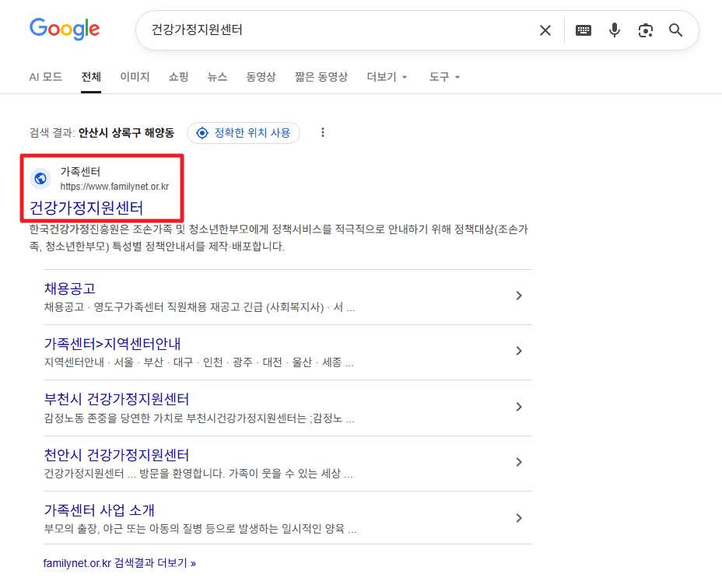
Task: Open the 채용공고 sitelink
Action: 69,289
